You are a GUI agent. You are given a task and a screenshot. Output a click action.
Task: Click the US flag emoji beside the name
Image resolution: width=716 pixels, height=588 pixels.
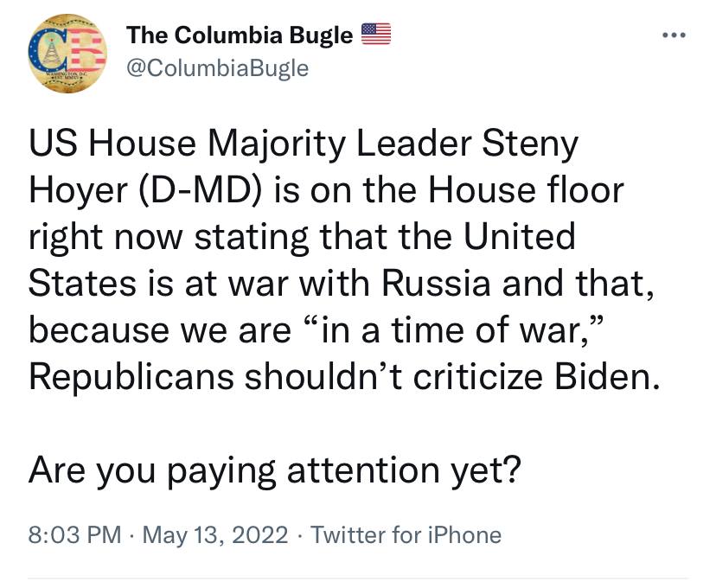point(376,34)
